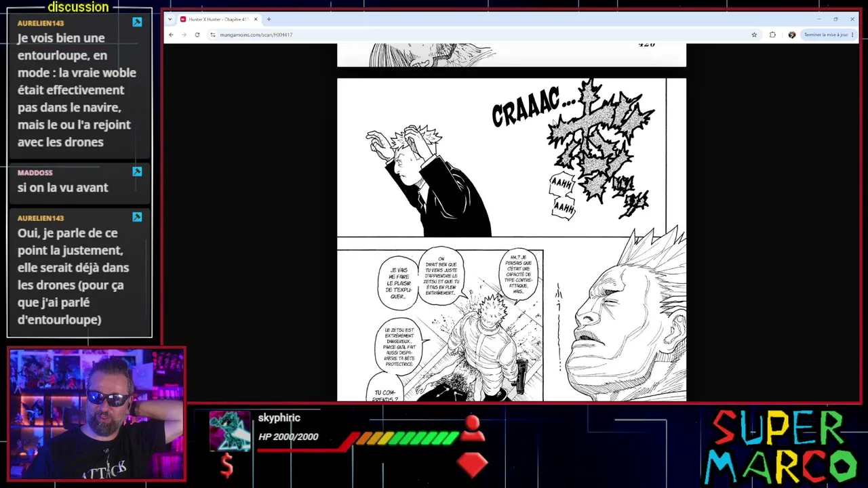Minimize the Chrome window
The image size is (868, 488).
(818, 19)
